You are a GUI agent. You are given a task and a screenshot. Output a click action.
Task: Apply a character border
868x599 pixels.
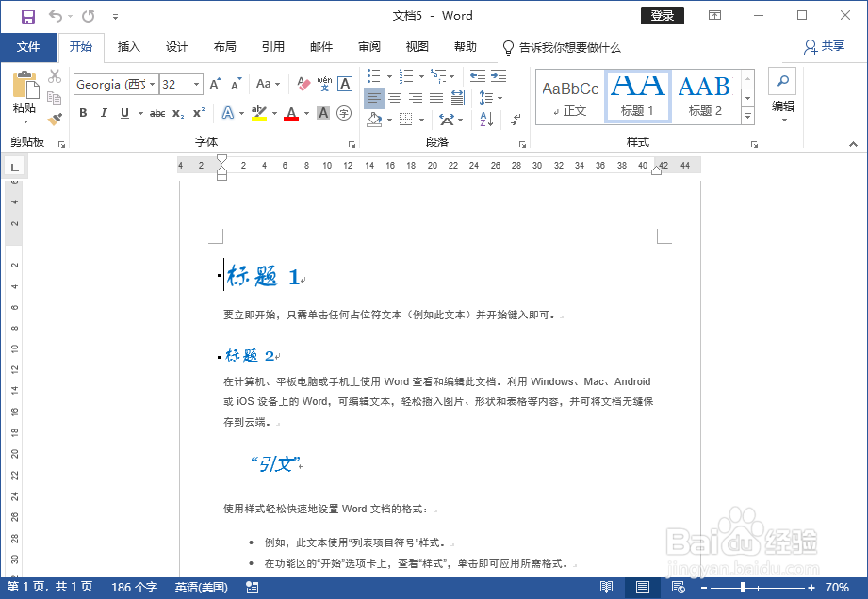click(345, 84)
